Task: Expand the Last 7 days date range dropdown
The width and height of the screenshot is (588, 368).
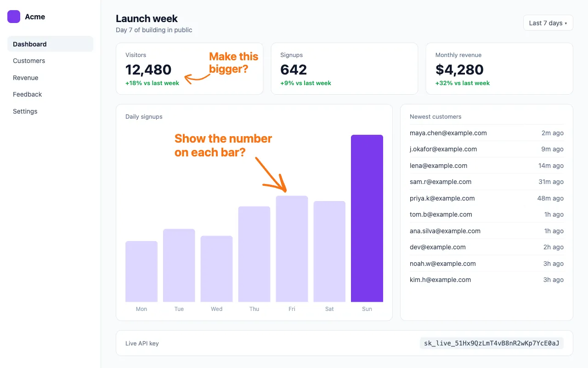Action: (x=548, y=23)
